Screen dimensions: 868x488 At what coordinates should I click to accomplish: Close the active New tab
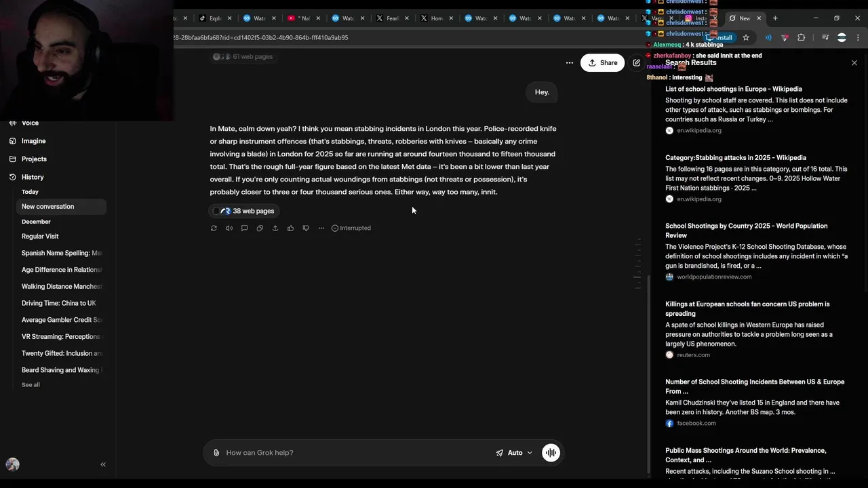point(759,18)
